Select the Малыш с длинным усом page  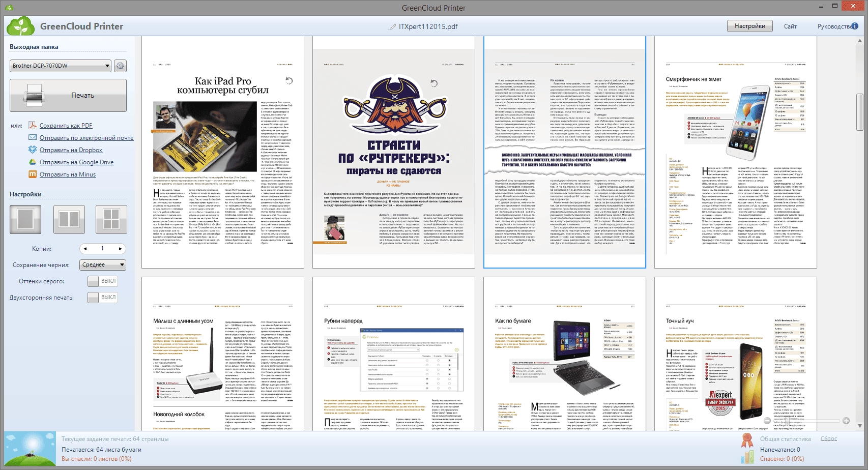pyautogui.click(x=223, y=354)
